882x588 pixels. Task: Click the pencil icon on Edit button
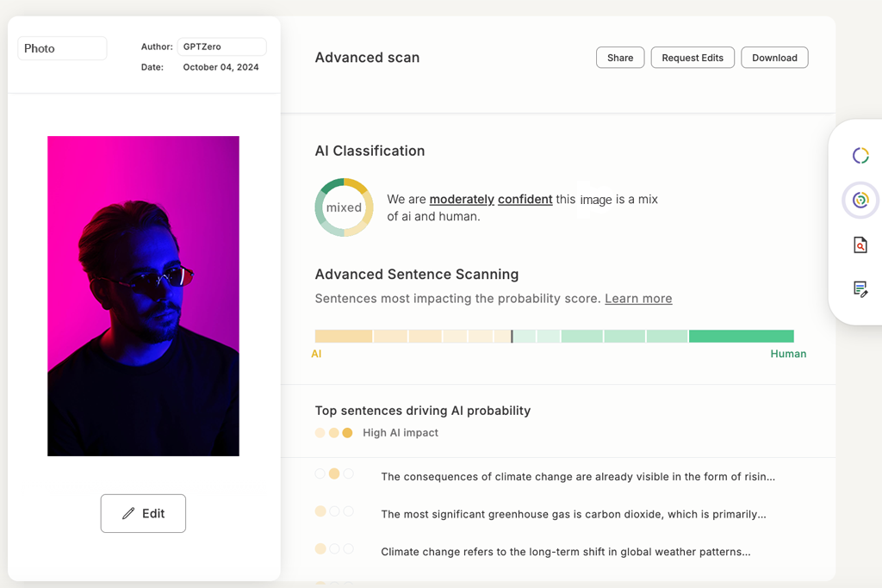129,513
